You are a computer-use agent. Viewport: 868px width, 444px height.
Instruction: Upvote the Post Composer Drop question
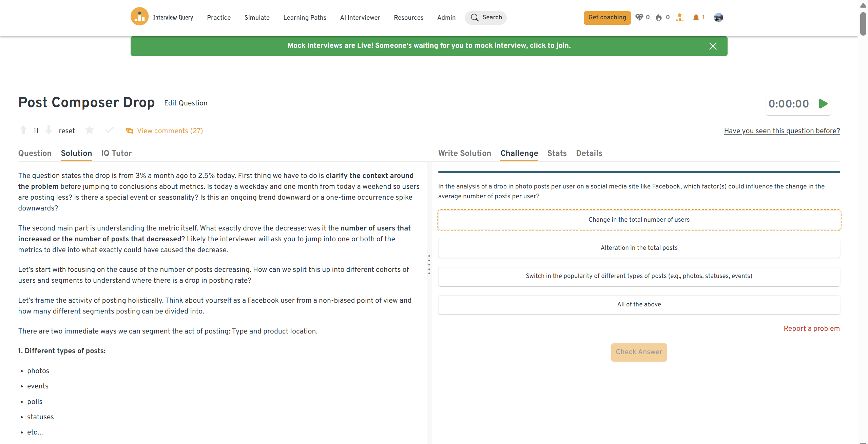pyautogui.click(x=23, y=130)
